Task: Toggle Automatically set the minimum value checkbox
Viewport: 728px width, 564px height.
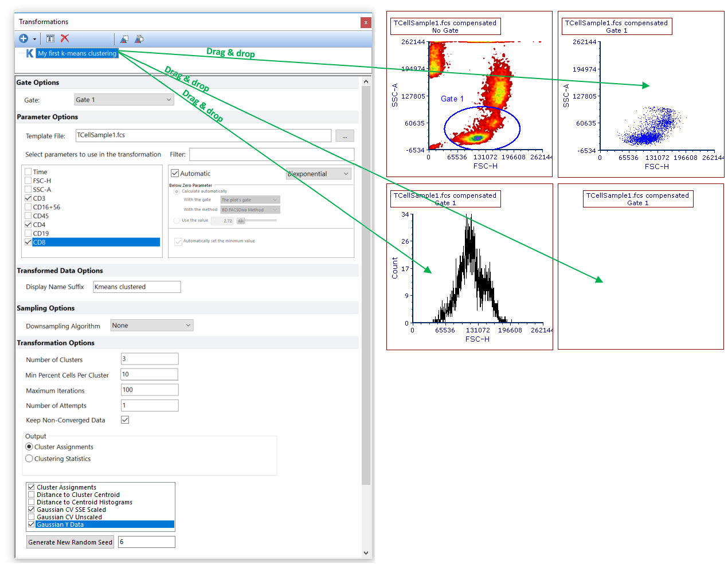Action: click(x=178, y=241)
